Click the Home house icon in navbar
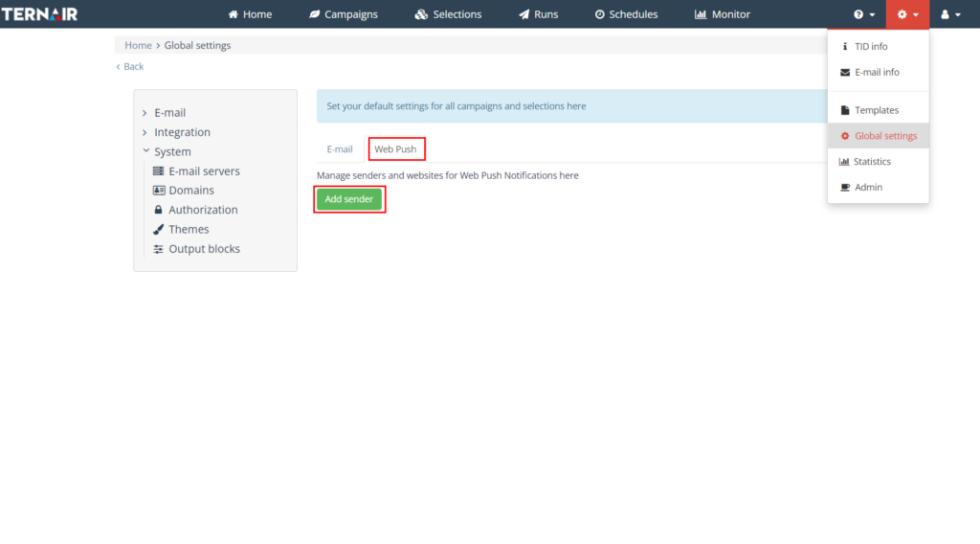This screenshot has width=980, height=544. click(234, 14)
